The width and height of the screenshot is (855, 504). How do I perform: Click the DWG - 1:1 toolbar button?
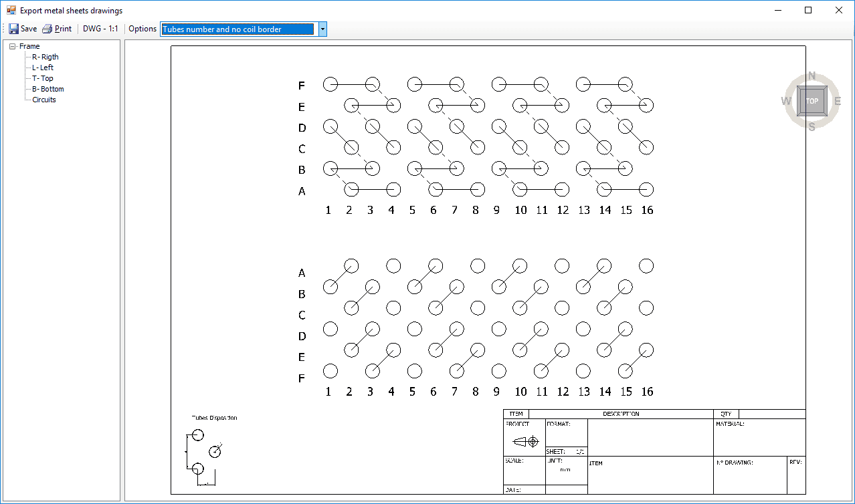point(100,29)
